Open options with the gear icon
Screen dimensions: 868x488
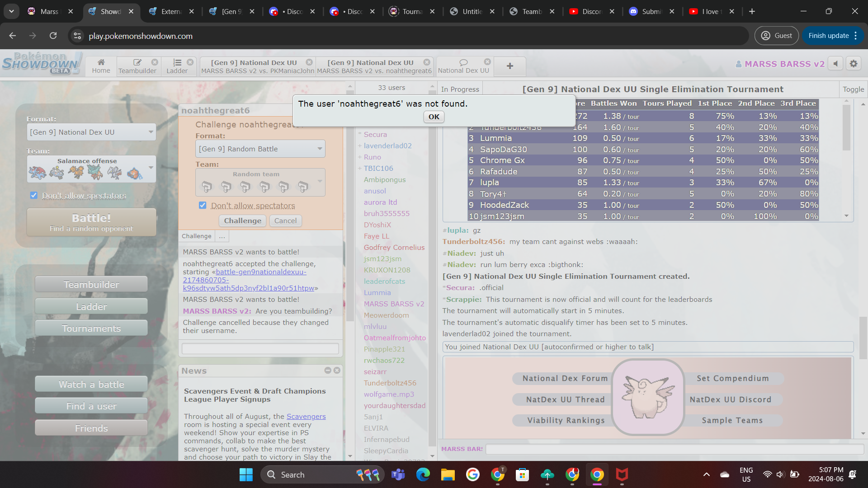click(x=854, y=64)
